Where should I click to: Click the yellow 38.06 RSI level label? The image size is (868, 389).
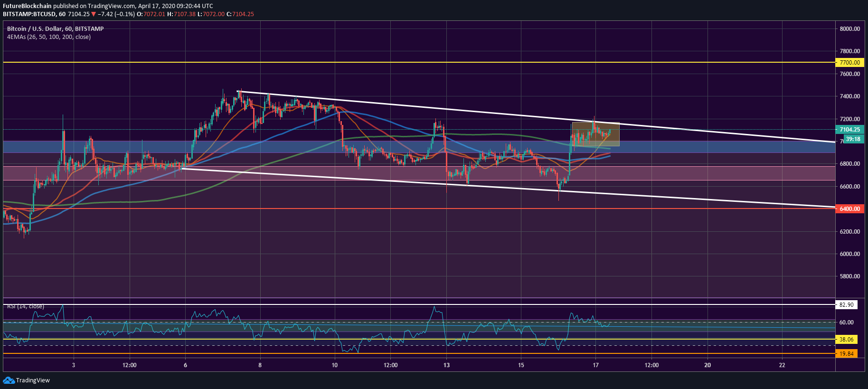coord(846,340)
